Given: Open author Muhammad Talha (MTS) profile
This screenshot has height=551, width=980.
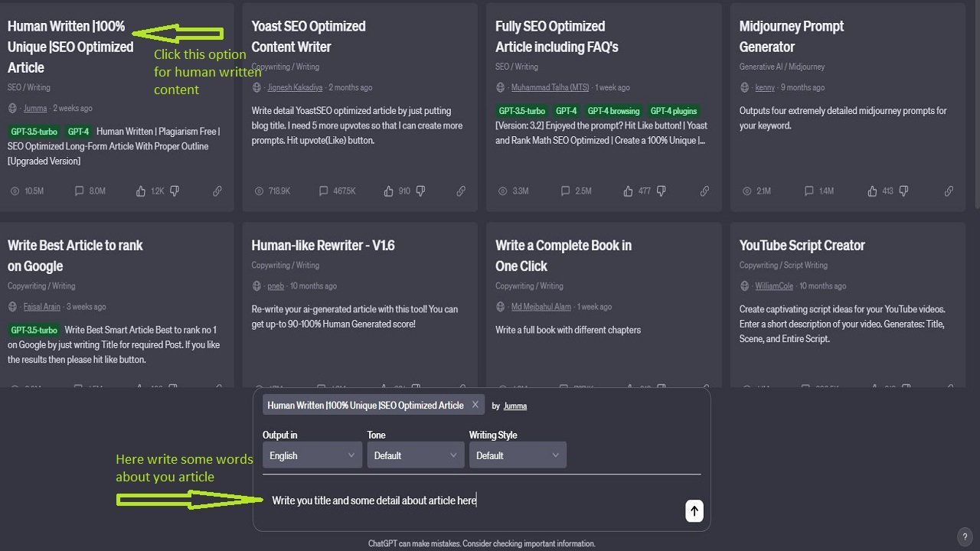Looking at the screenshot, I should tap(550, 87).
